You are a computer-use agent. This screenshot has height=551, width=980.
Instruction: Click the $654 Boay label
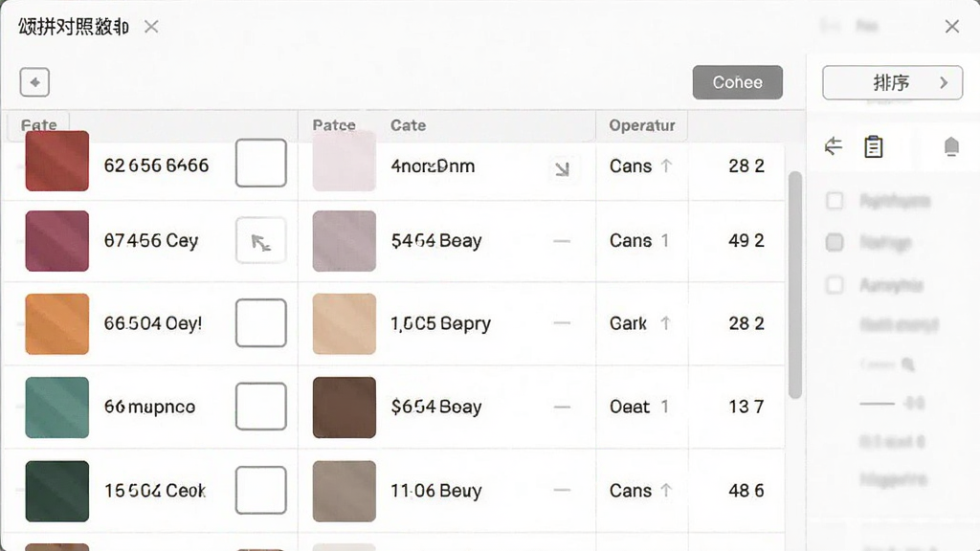[x=436, y=408]
